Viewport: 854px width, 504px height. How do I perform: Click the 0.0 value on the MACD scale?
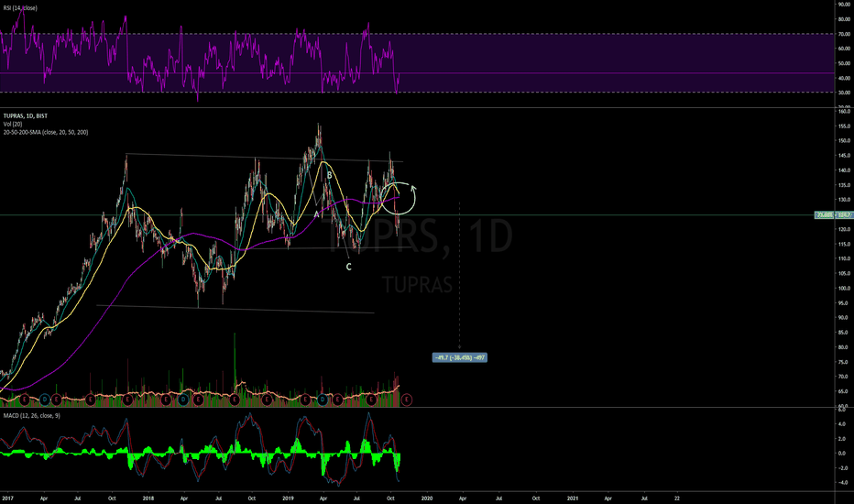coord(844,454)
